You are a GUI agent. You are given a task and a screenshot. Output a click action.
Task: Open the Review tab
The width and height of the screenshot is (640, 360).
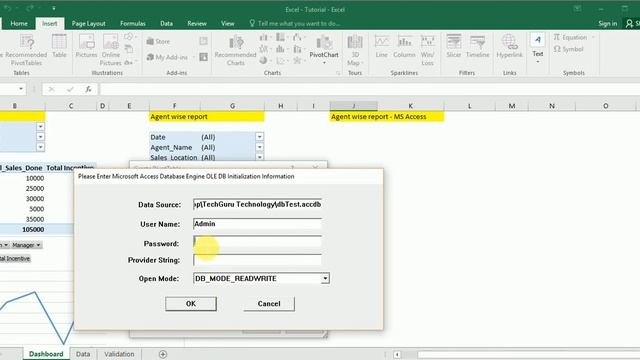197,24
